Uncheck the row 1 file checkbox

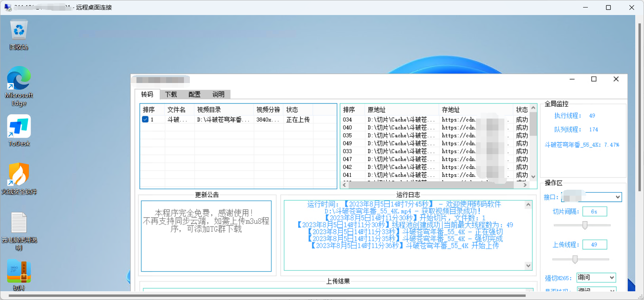[145, 119]
